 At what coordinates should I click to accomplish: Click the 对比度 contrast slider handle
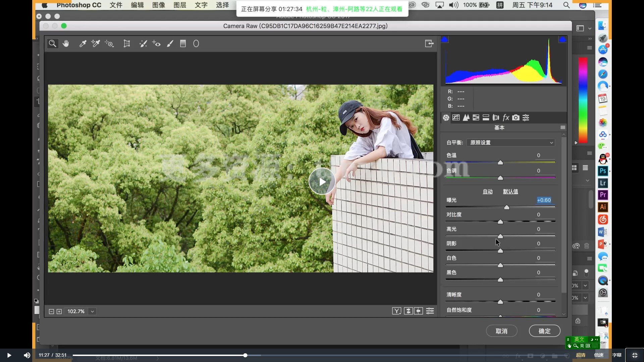(500, 222)
